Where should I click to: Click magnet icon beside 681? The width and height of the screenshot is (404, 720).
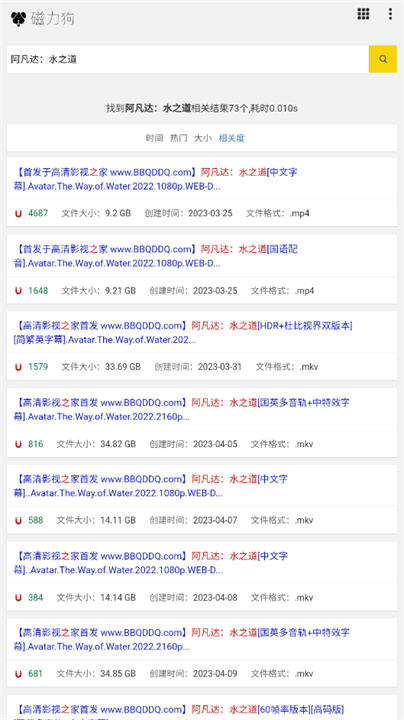click(x=18, y=674)
